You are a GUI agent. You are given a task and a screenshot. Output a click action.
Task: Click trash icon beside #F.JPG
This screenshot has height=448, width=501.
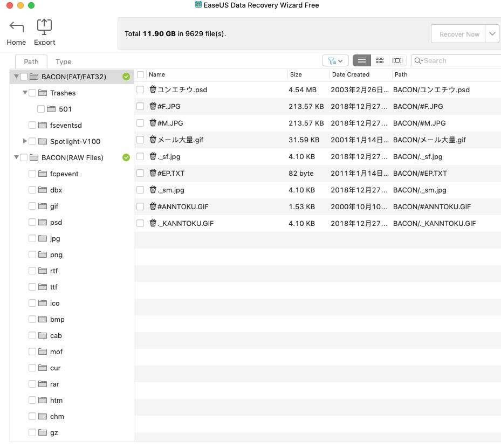pyautogui.click(x=153, y=106)
